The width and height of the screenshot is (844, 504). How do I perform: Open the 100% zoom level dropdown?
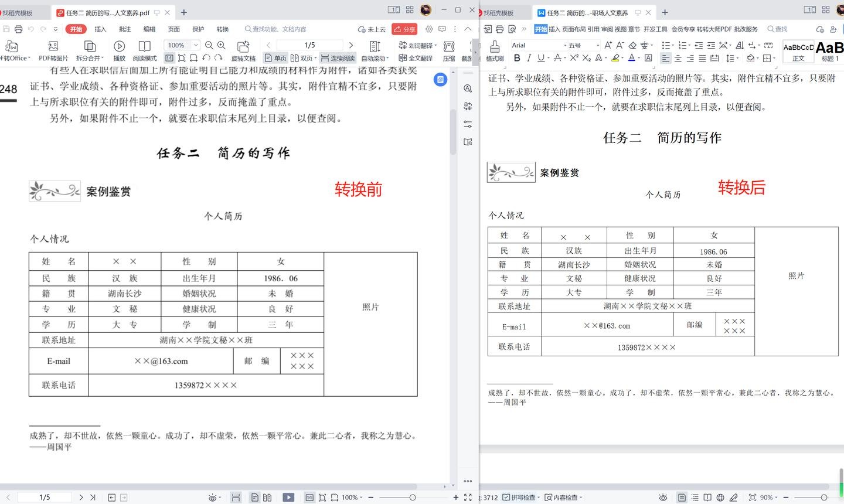(x=196, y=45)
